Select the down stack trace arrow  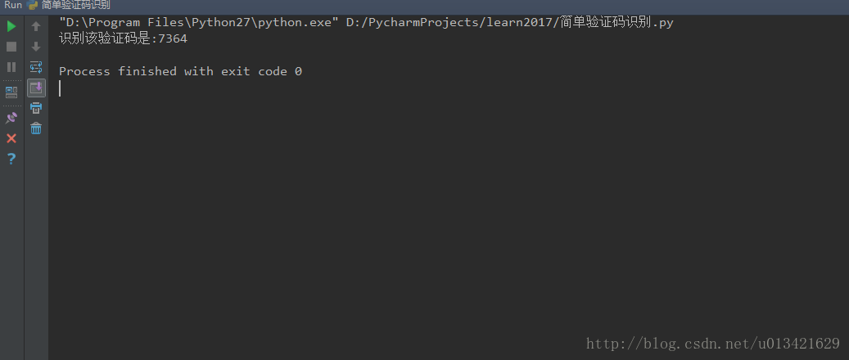tap(36, 47)
